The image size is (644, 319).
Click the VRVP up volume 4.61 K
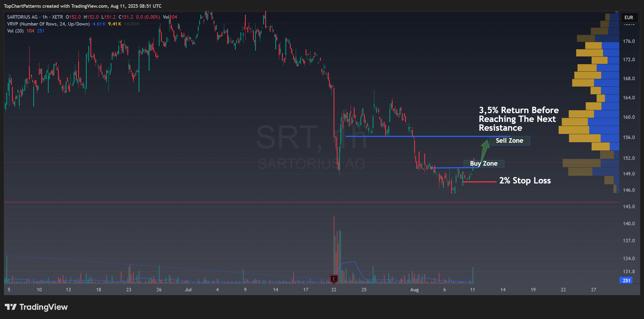point(99,24)
